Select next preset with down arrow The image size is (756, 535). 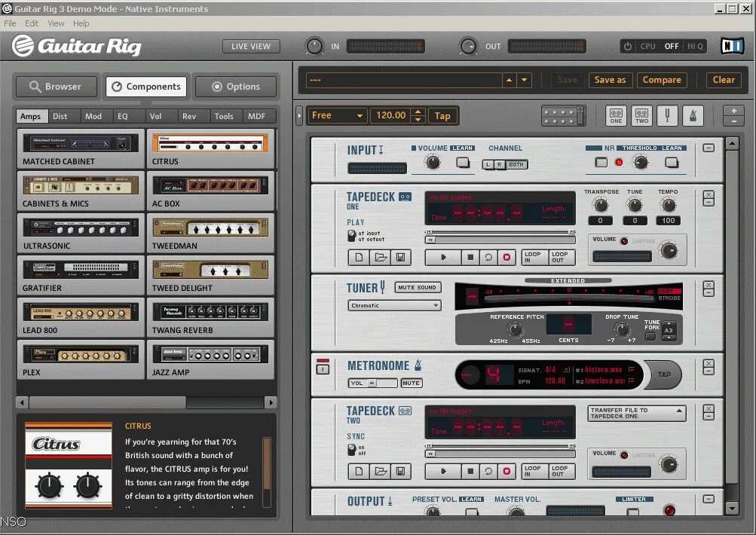click(x=524, y=81)
